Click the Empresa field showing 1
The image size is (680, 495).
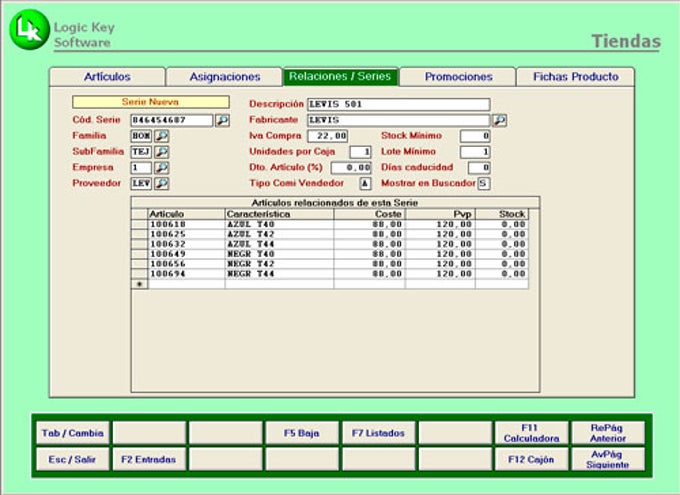tap(141, 167)
